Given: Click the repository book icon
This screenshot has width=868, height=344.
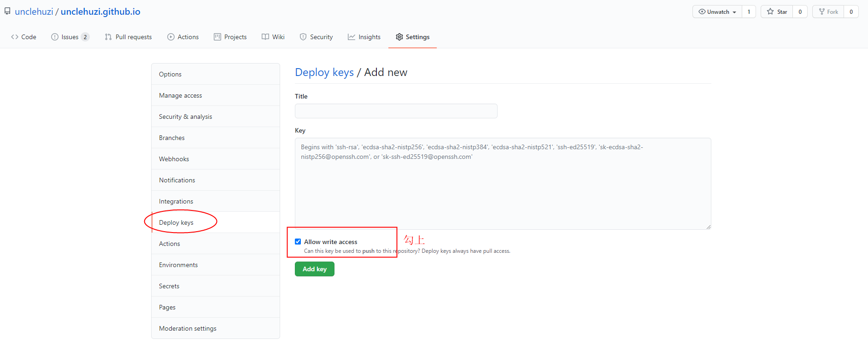Looking at the screenshot, I should (7, 11).
